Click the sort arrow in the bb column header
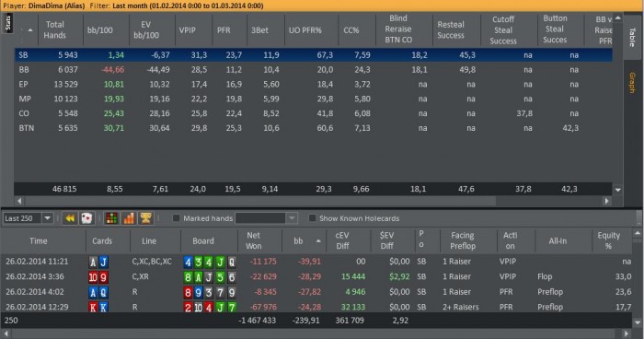Image resolution: width=644 pixels, height=339 pixels. point(318,241)
